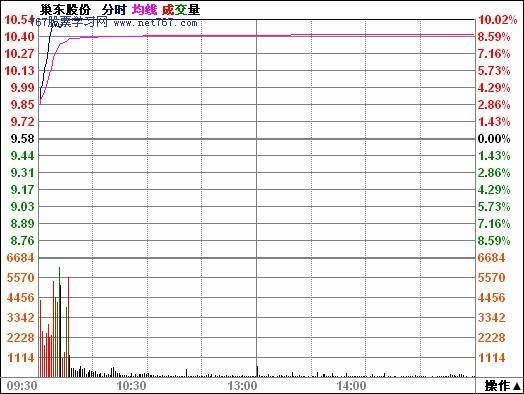The width and height of the screenshot is (524, 394).
Task: Click the volume spike at 13:00
Action: [x=257, y=372]
